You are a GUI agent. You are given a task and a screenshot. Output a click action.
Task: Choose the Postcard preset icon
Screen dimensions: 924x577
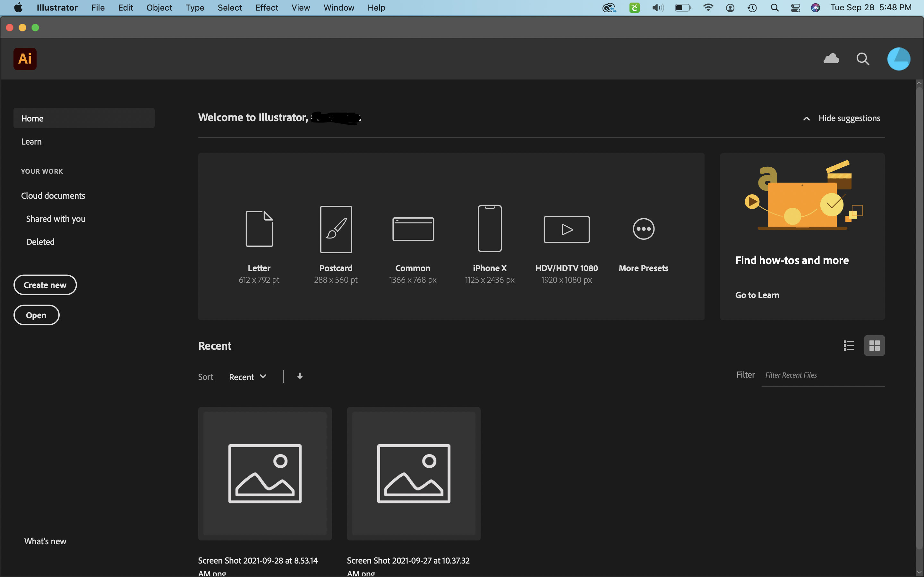point(336,229)
